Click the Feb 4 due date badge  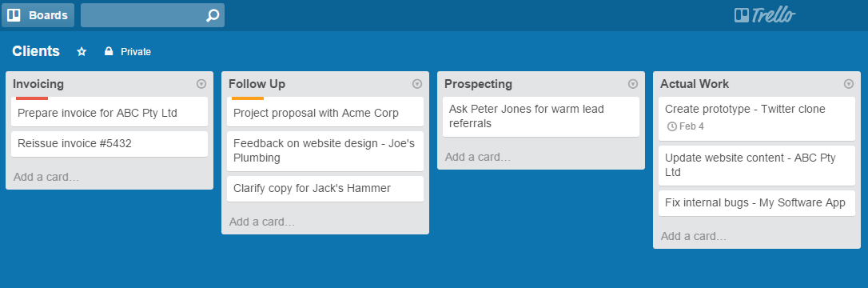click(686, 126)
